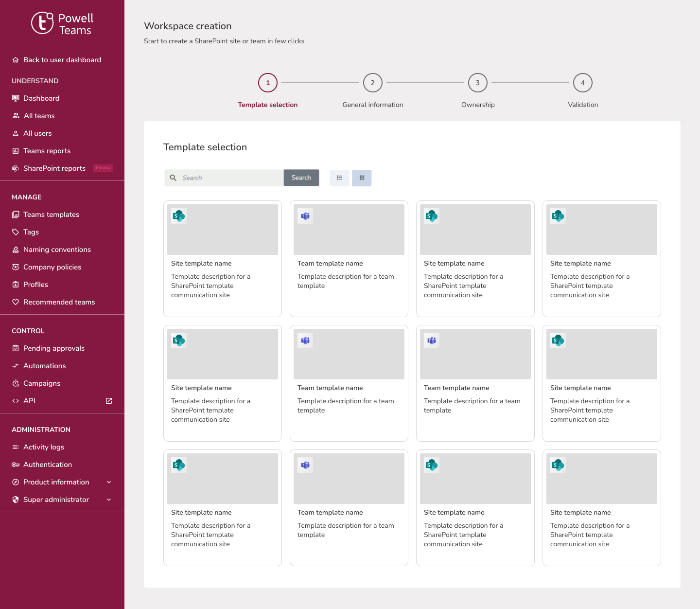Expand the Product information menu
700x609 pixels.
coord(108,482)
